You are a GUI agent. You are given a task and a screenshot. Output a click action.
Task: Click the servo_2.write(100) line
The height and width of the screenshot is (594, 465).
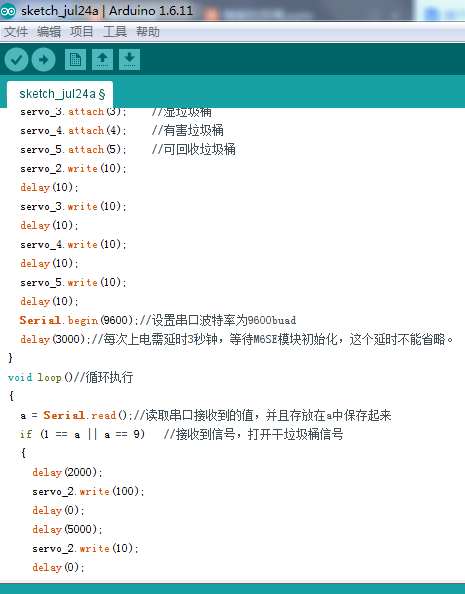(88, 491)
